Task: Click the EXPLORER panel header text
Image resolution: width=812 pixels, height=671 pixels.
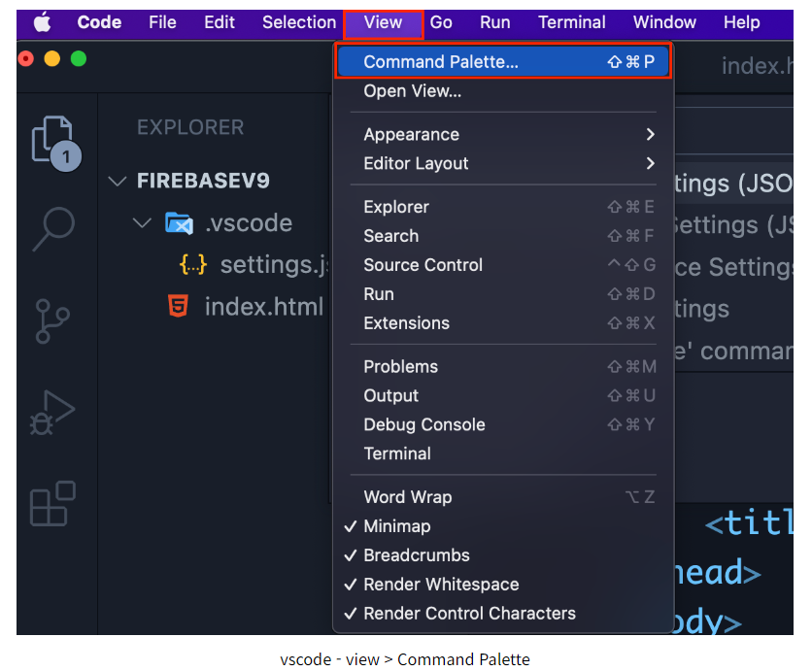Action: 190,127
